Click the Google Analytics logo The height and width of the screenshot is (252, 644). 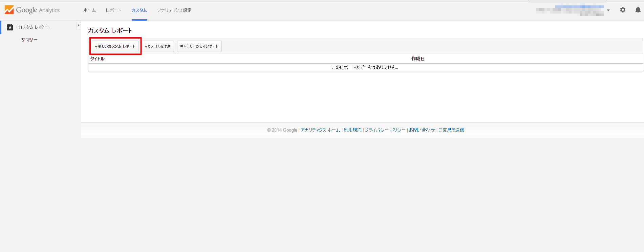click(32, 10)
